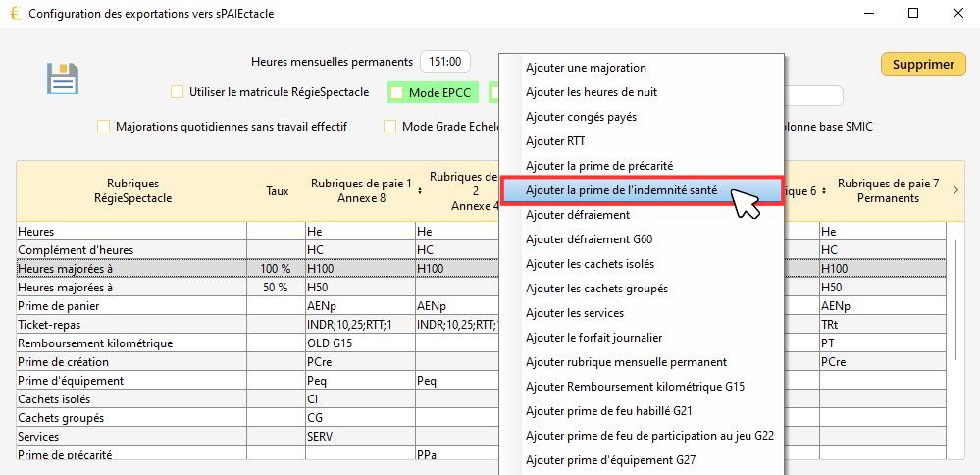The image size is (980, 475).
Task: Click the floppy disk save icon
Action: [63, 79]
